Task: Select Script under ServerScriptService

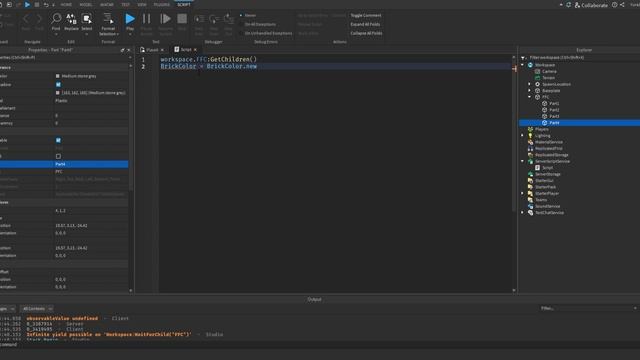Action: tap(547, 168)
